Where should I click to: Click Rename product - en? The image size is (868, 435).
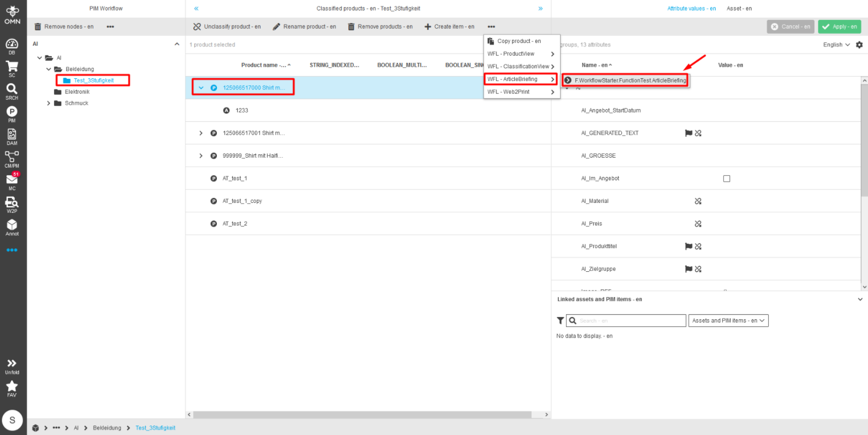pos(304,26)
